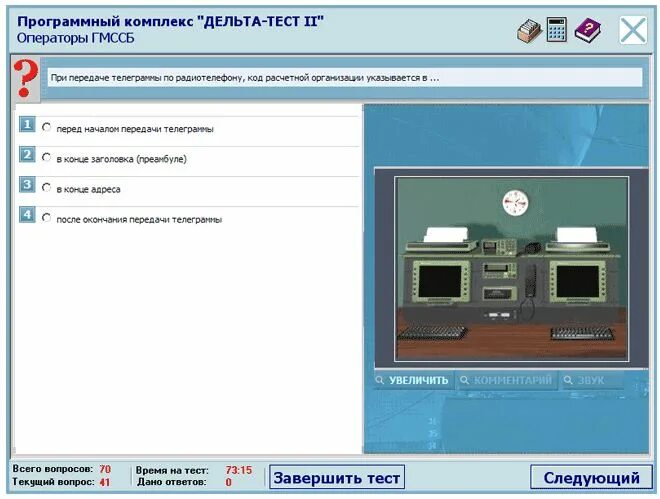Click the КОММЕНТАРИЙ button
This screenshot has width=660, height=499.
coord(506,380)
